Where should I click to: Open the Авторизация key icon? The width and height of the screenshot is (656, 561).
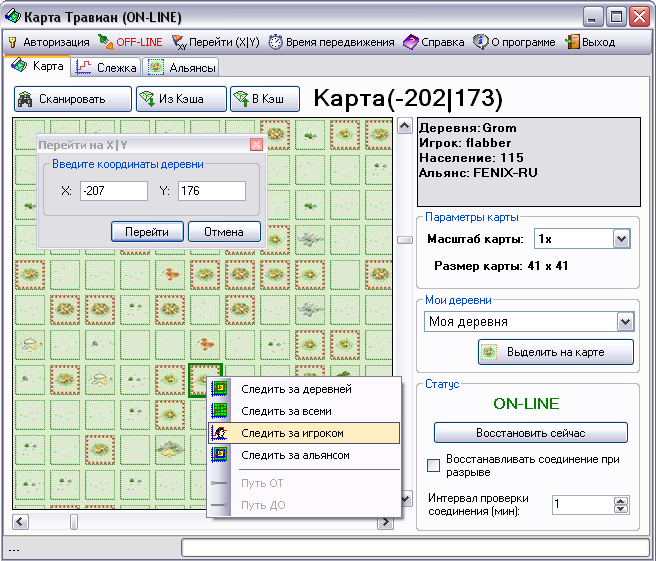pyautogui.click(x=13, y=42)
